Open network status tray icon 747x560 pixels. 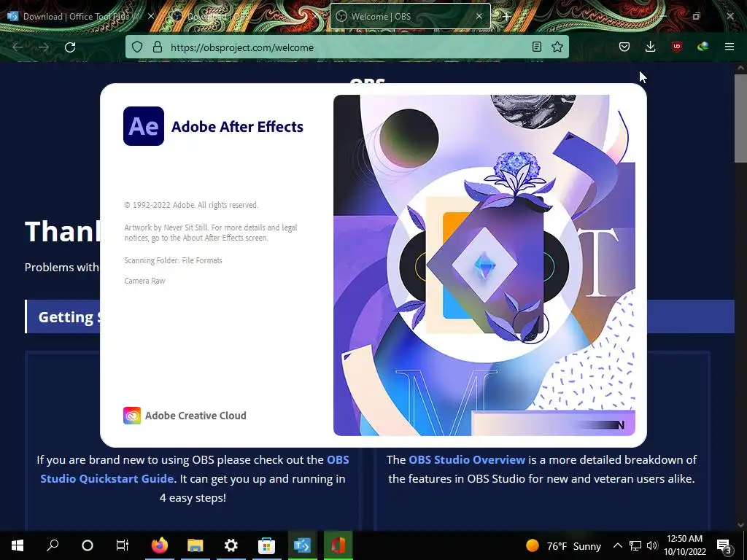click(635, 545)
